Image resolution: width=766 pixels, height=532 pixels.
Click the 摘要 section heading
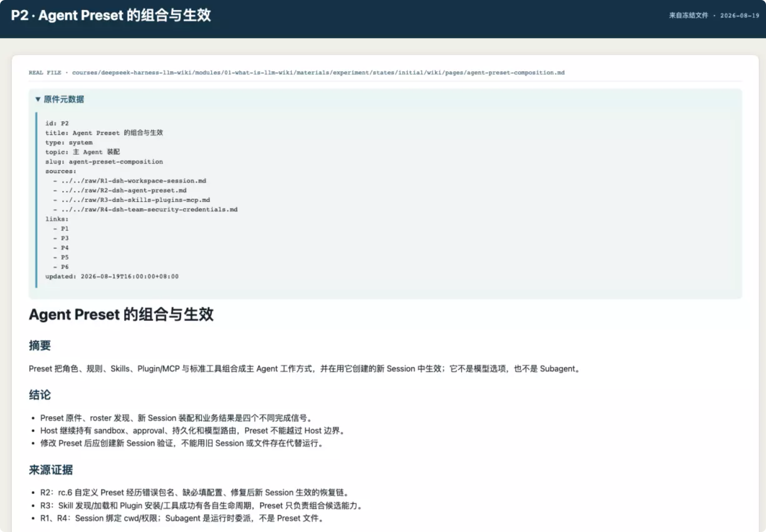click(40, 346)
